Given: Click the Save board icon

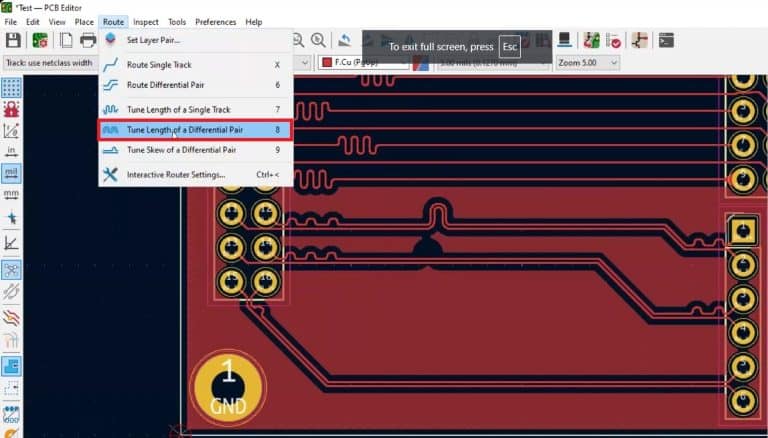Looking at the screenshot, I should click(13, 40).
